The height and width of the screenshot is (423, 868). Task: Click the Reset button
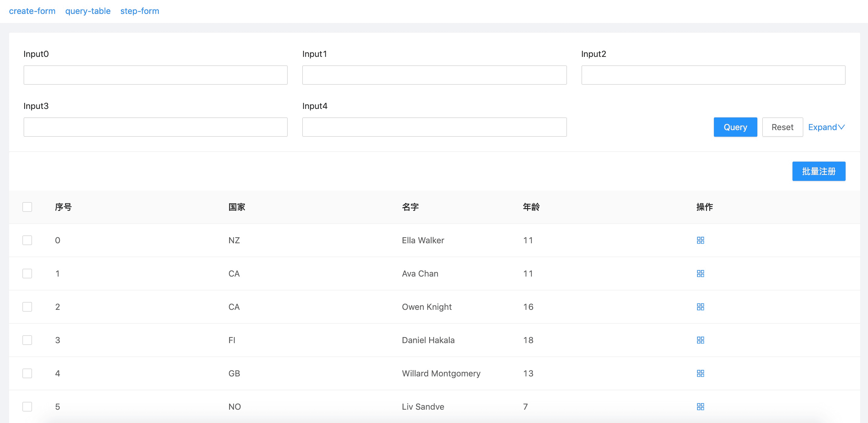(782, 127)
